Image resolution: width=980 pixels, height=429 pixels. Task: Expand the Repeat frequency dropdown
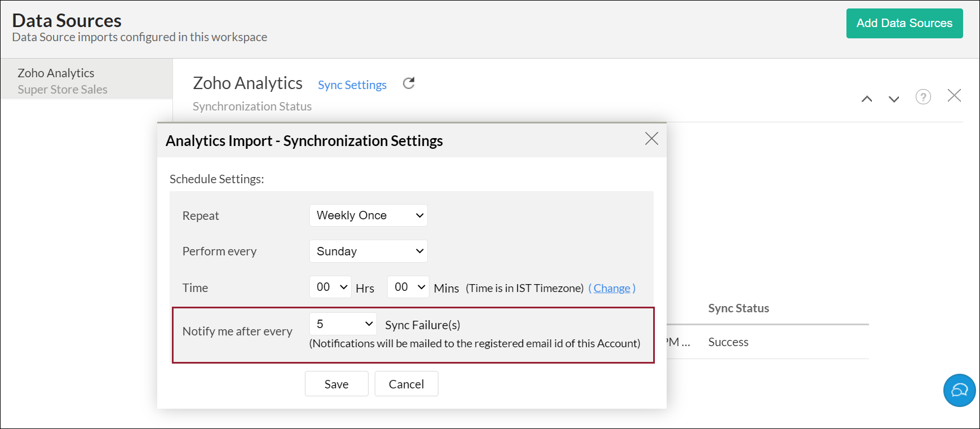369,215
